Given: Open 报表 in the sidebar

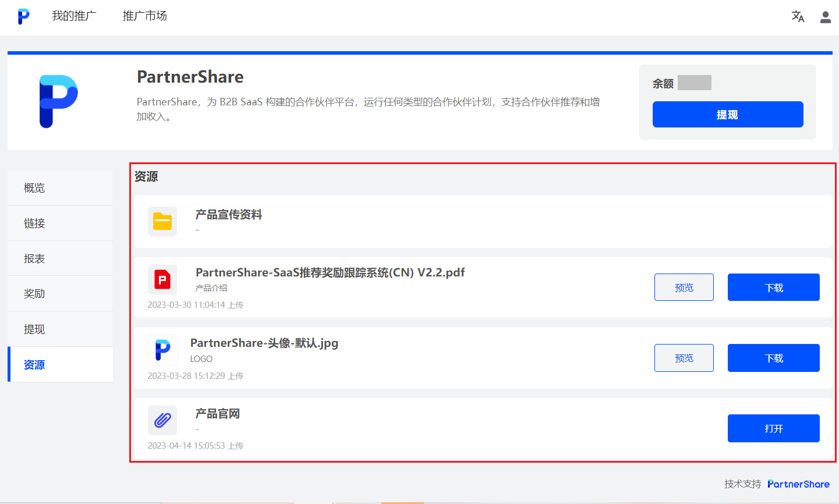Looking at the screenshot, I should point(60,258).
